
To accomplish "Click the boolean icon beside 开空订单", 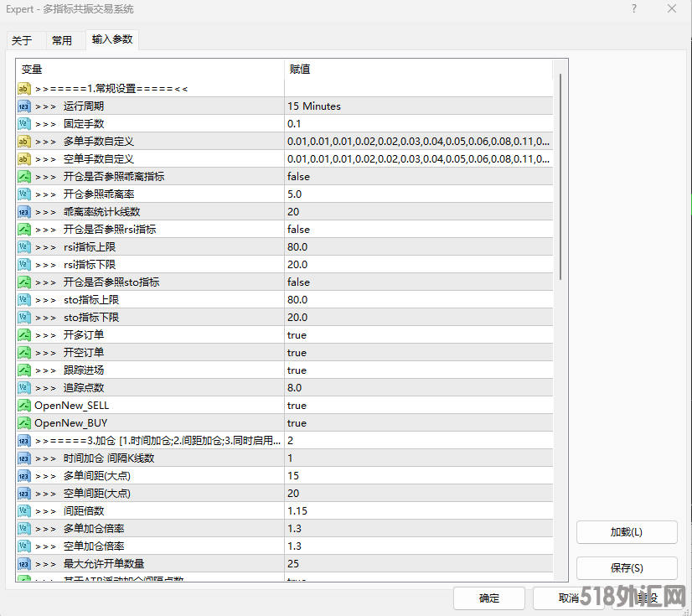I will pyautogui.click(x=23, y=353).
